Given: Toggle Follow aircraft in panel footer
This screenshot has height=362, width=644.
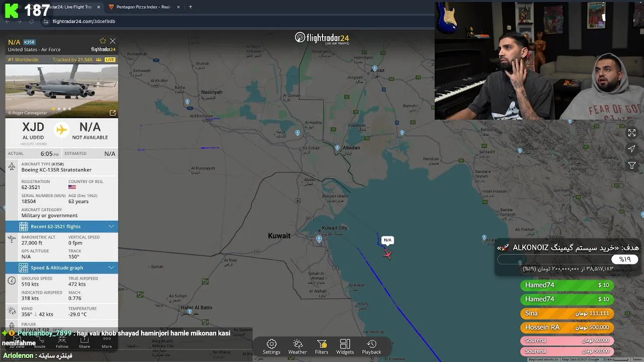Looking at the screenshot, I should (x=62, y=342).
